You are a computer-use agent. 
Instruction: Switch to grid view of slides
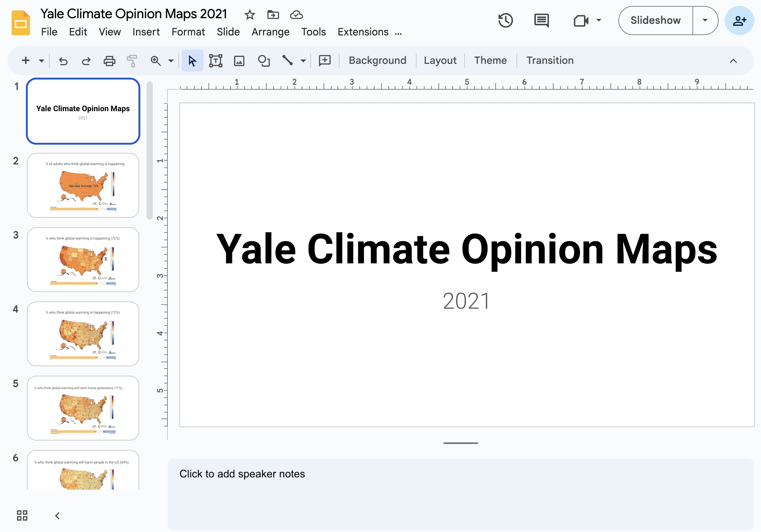[x=22, y=515]
